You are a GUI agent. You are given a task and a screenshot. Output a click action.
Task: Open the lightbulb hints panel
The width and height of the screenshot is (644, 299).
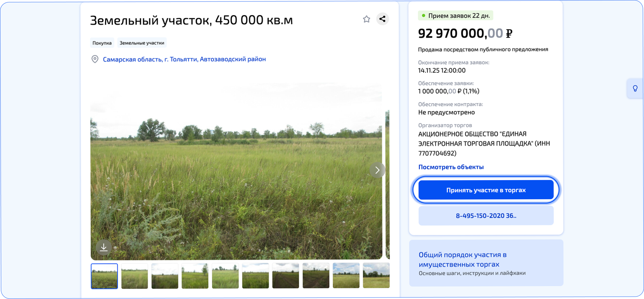coord(635,88)
